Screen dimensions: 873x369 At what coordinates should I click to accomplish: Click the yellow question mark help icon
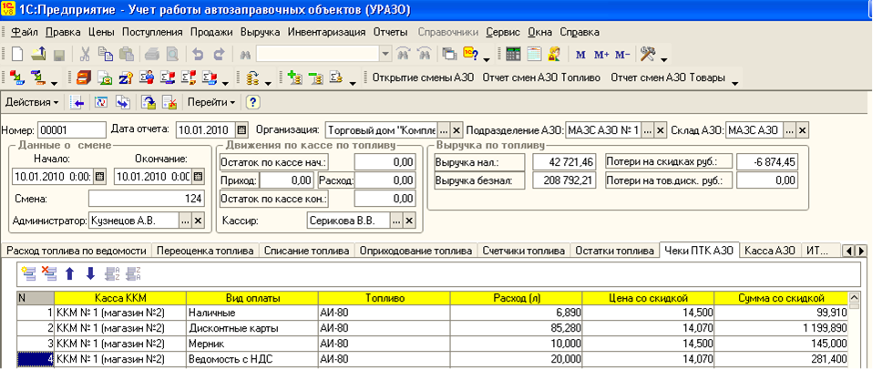click(x=253, y=102)
